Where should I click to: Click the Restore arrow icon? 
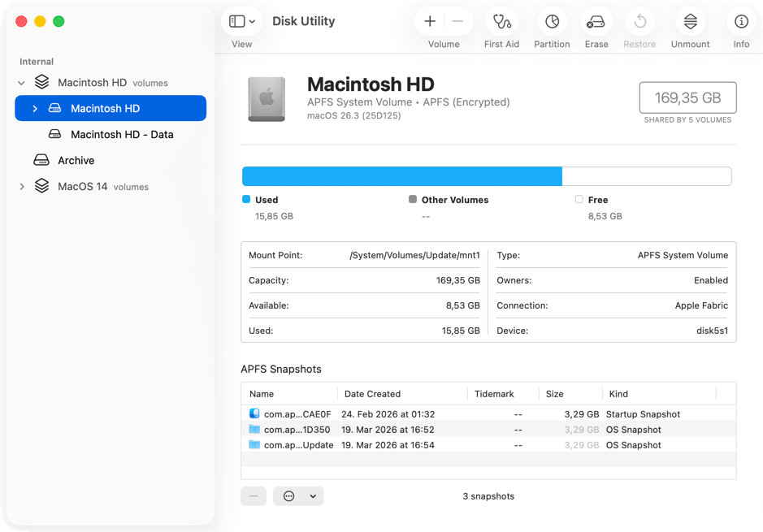pos(639,21)
